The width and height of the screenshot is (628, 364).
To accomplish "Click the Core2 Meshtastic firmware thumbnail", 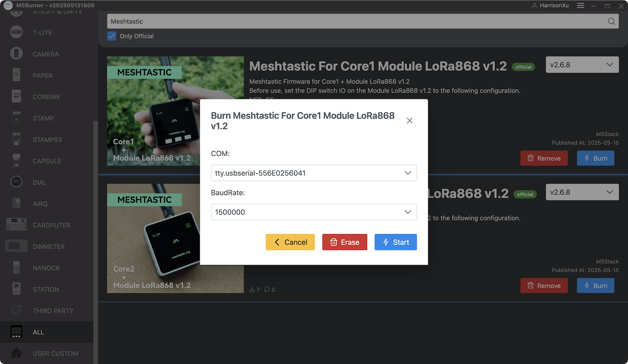I will click(x=175, y=238).
